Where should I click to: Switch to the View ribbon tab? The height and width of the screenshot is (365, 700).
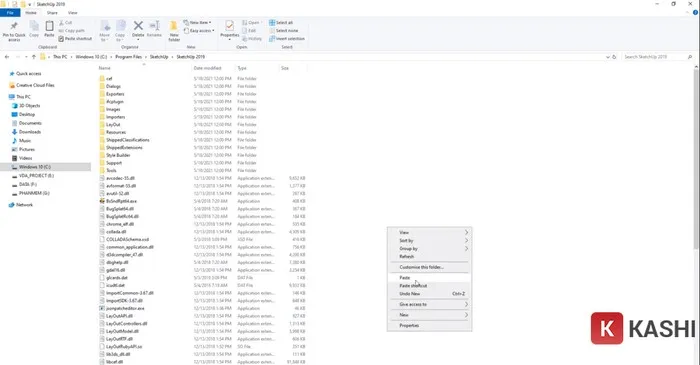[73, 13]
